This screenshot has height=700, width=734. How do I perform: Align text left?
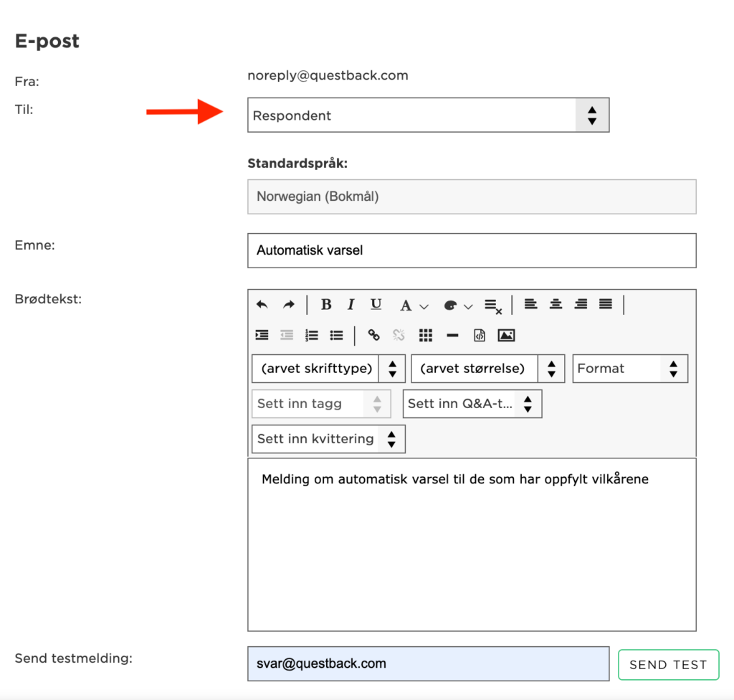click(x=530, y=305)
